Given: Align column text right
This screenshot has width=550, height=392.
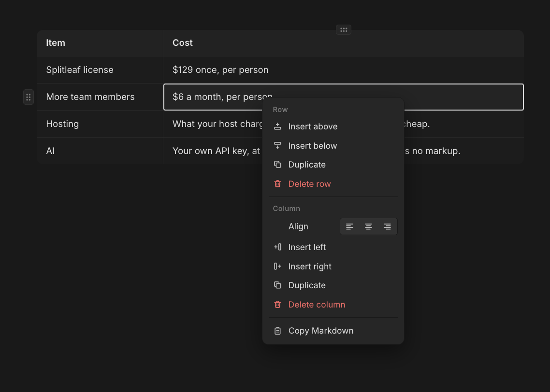Looking at the screenshot, I should pos(387,226).
